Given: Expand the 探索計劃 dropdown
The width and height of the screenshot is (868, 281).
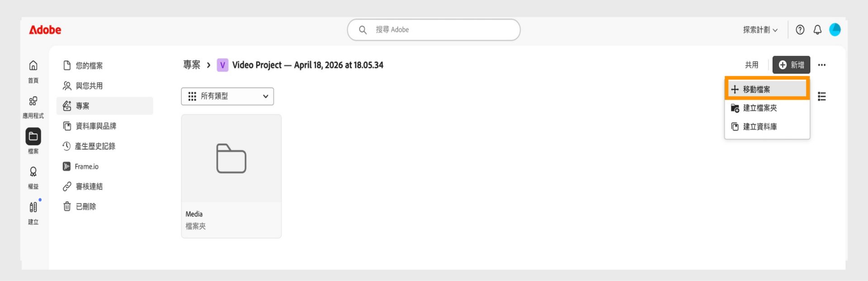Looking at the screenshot, I should click(760, 30).
